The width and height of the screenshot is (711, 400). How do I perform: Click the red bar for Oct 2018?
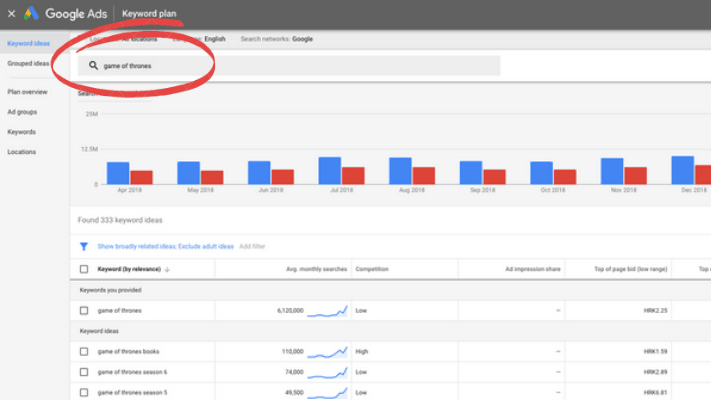565,177
